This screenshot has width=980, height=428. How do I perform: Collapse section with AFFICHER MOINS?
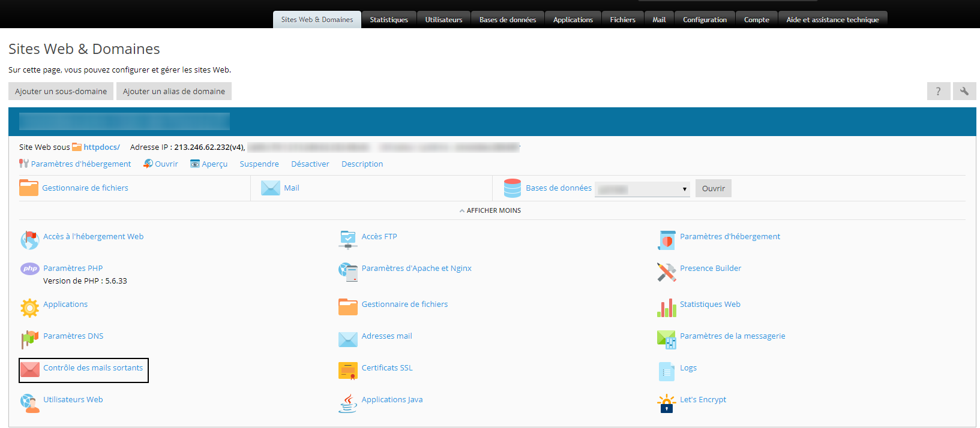[x=490, y=210]
